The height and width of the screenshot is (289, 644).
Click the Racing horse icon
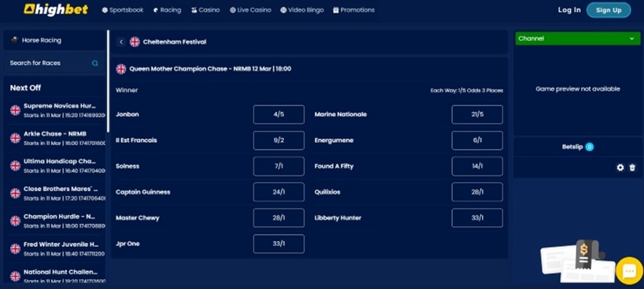click(x=156, y=10)
